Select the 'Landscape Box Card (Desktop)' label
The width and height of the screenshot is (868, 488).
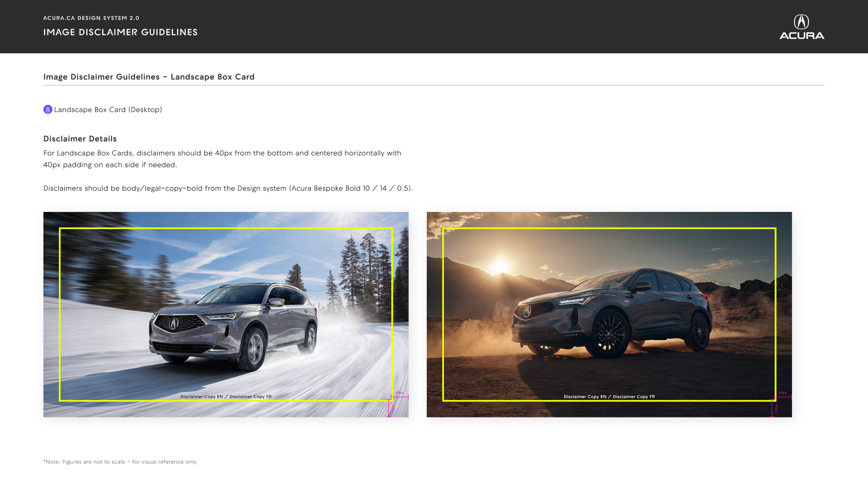tap(108, 110)
